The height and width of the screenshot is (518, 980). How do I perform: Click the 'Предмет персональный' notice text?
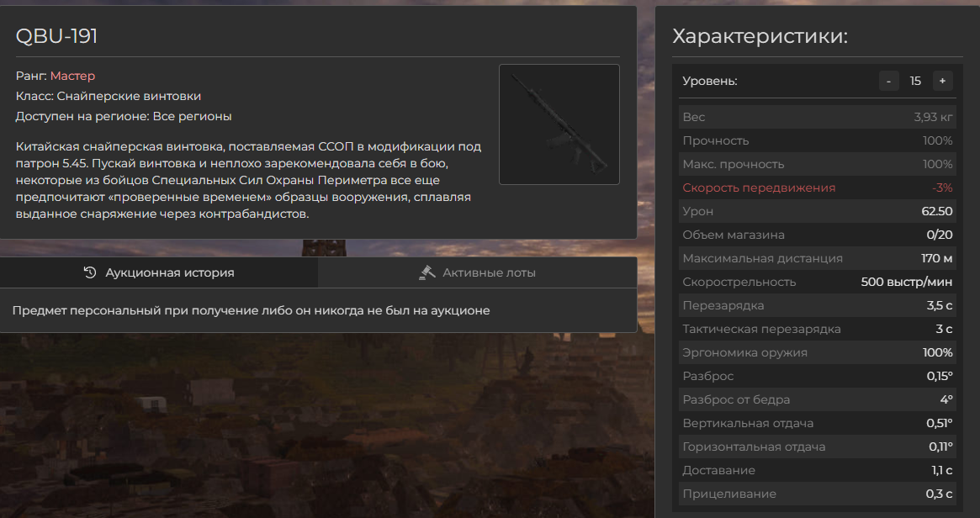[x=252, y=310]
